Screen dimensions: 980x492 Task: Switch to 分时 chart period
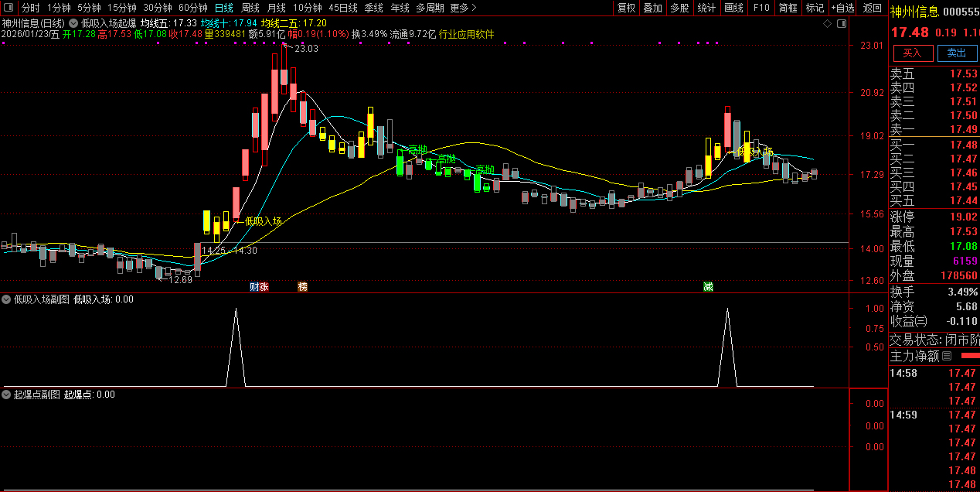[x=30, y=8]
